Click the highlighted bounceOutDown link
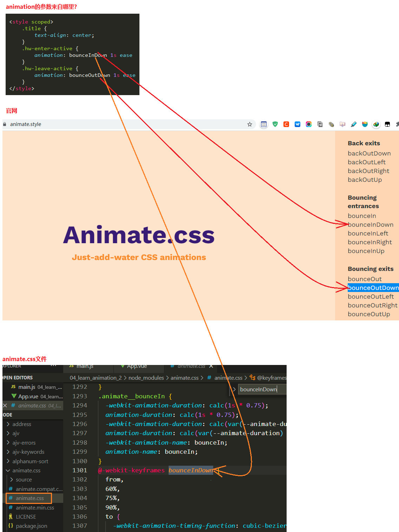 click(x=373, y=288)
